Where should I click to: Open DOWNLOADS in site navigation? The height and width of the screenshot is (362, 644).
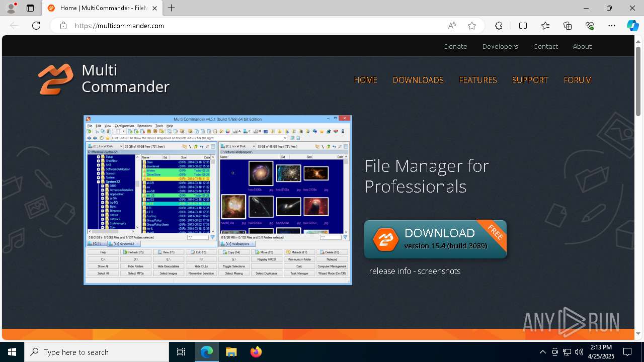point(418,80)
